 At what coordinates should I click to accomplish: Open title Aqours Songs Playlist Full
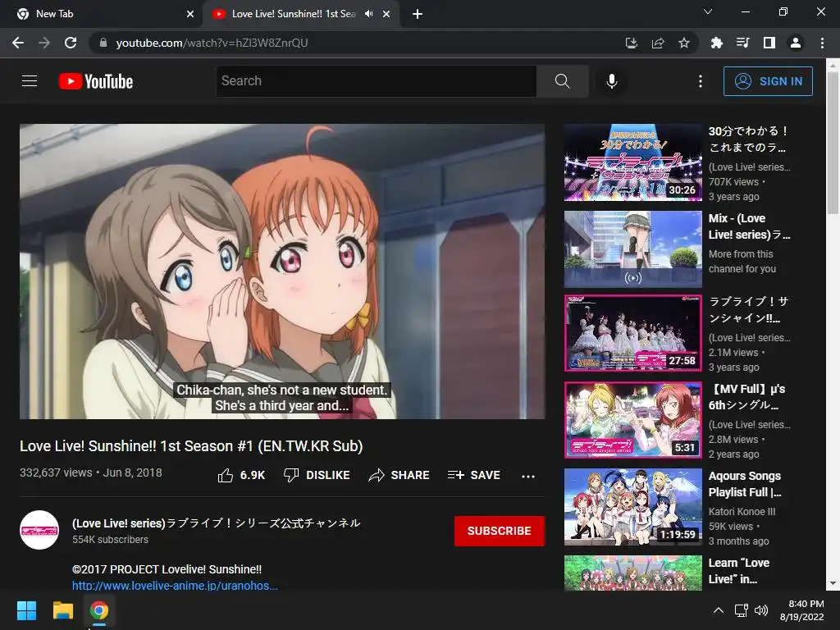(745, 484)
